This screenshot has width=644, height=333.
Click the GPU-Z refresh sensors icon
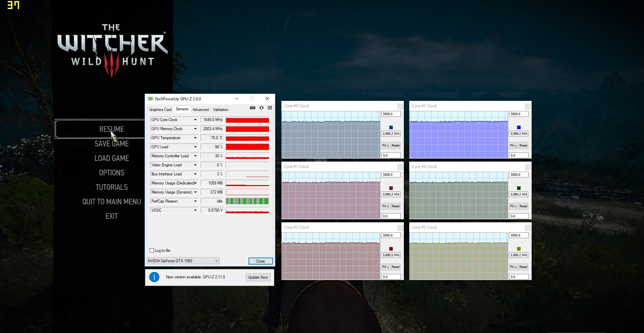point(261,108)
